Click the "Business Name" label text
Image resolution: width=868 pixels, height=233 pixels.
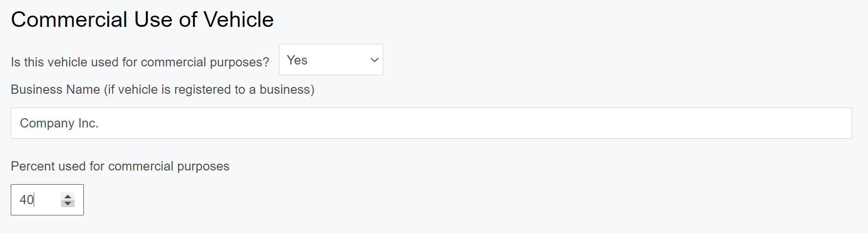(55, 89)
